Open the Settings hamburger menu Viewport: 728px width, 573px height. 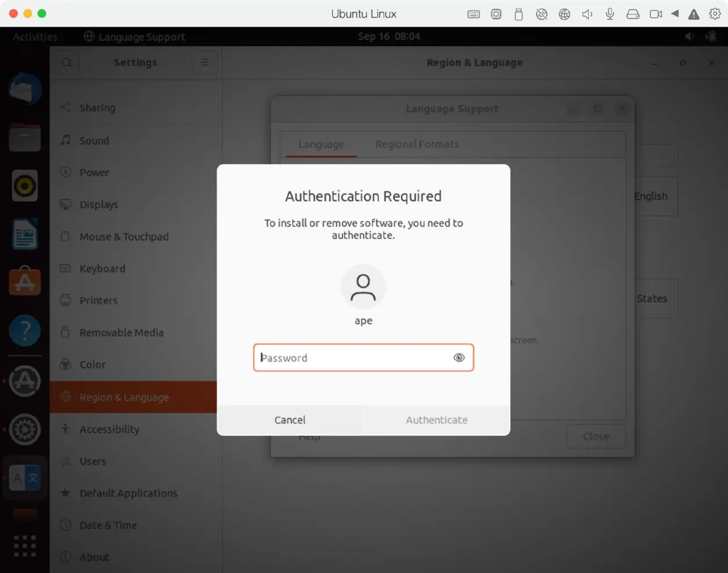205,62
